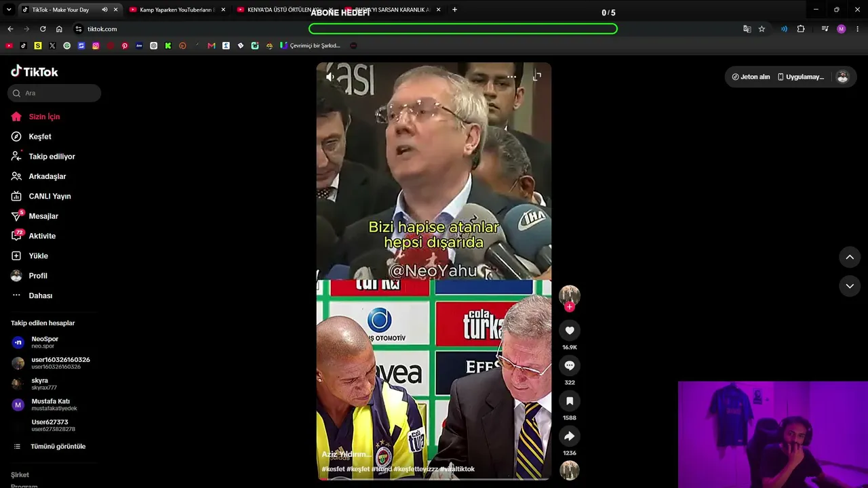Bookmark the video to favorites
The width and height of the screenshot is (868, 488).
(570, 401)
